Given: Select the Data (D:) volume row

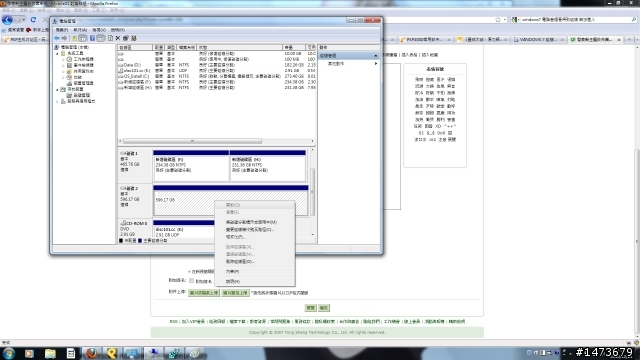Looking at the screenshot, I should click(x=217, y=65).
